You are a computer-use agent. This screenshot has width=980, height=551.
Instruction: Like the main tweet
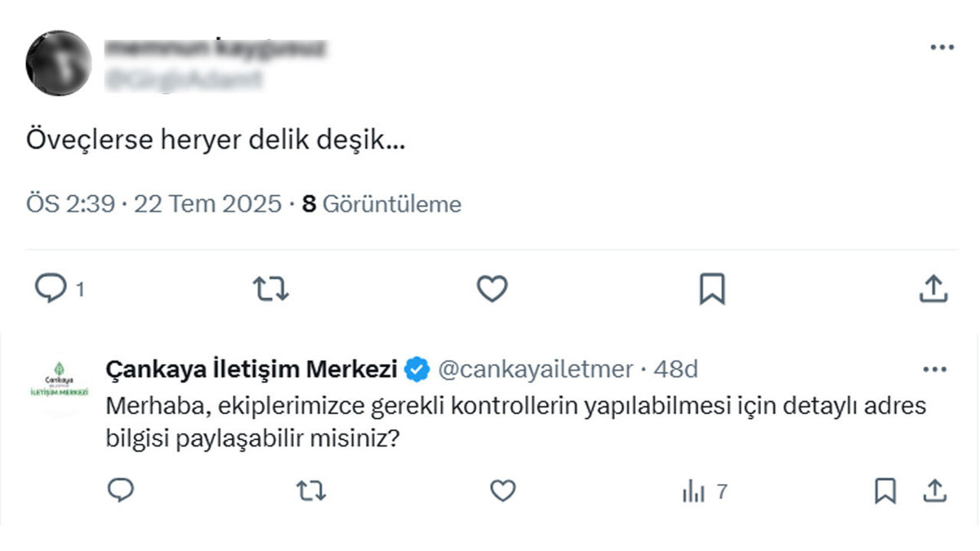click(492, 288)
